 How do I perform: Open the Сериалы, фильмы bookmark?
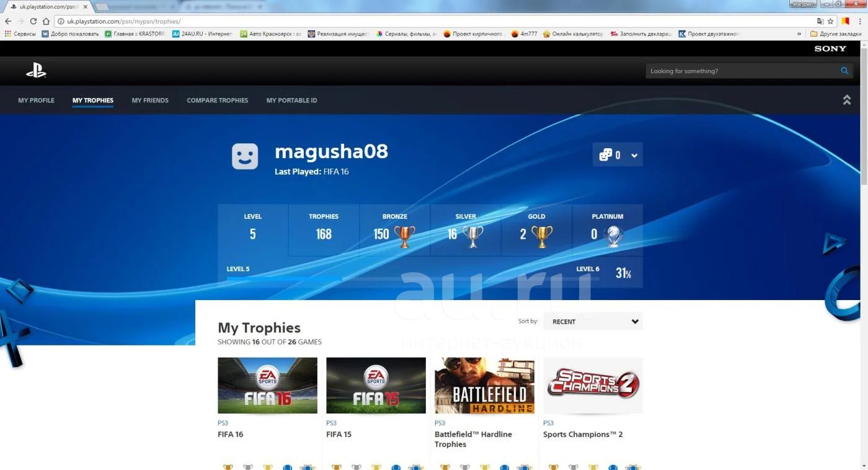[x=407, y=34]
